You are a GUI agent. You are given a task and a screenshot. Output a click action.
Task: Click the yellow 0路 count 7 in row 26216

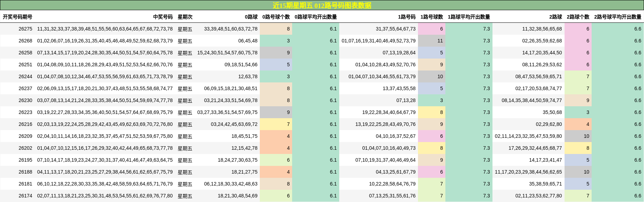click(x=276, y=124)
